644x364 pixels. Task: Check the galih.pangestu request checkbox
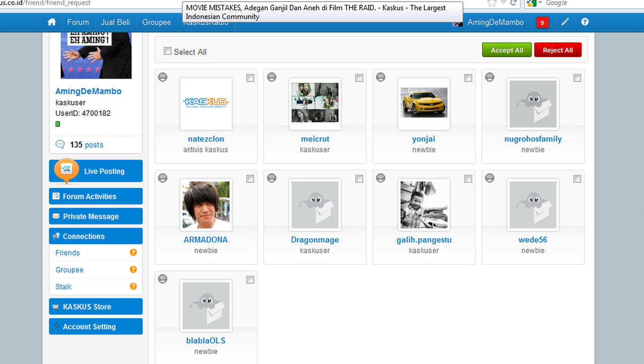(x=468, y=179)
